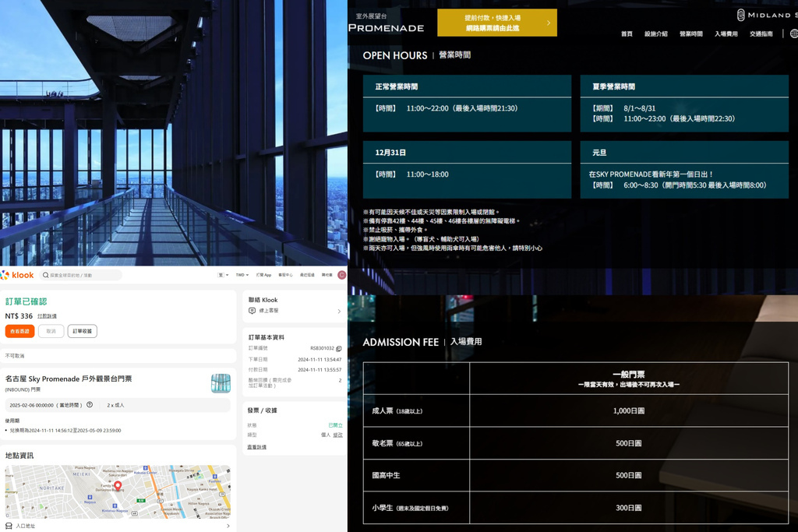Screen dimensions: 798x532
Task: Click the location map image
Action: coord(118,491)
